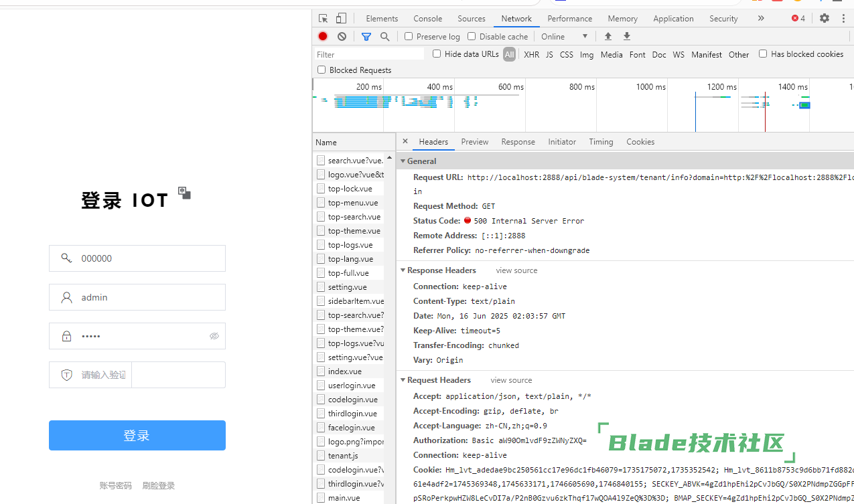Filter requests by Doc

pyautogui.click(x=659, y=55)
